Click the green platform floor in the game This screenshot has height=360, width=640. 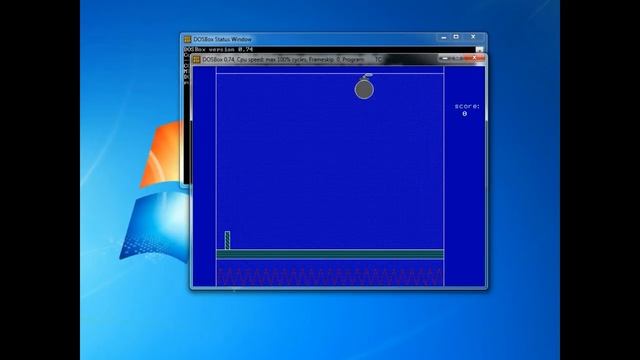pyautogui.click(x=330, y=254)
